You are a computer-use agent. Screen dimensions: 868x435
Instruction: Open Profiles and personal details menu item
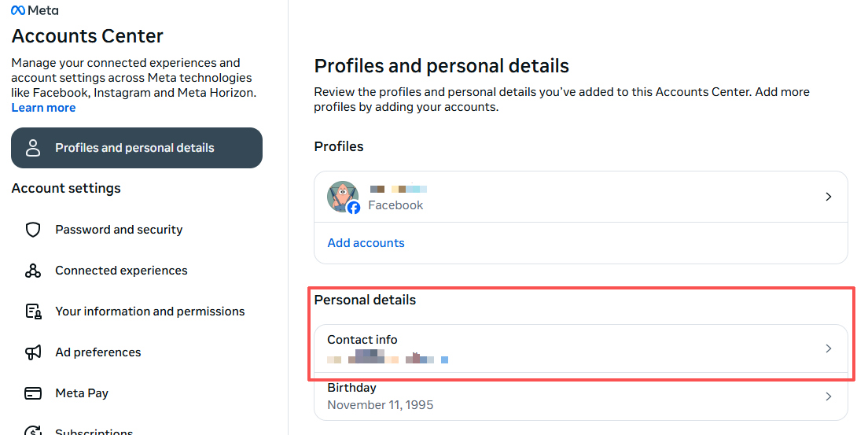click(134, 148)
